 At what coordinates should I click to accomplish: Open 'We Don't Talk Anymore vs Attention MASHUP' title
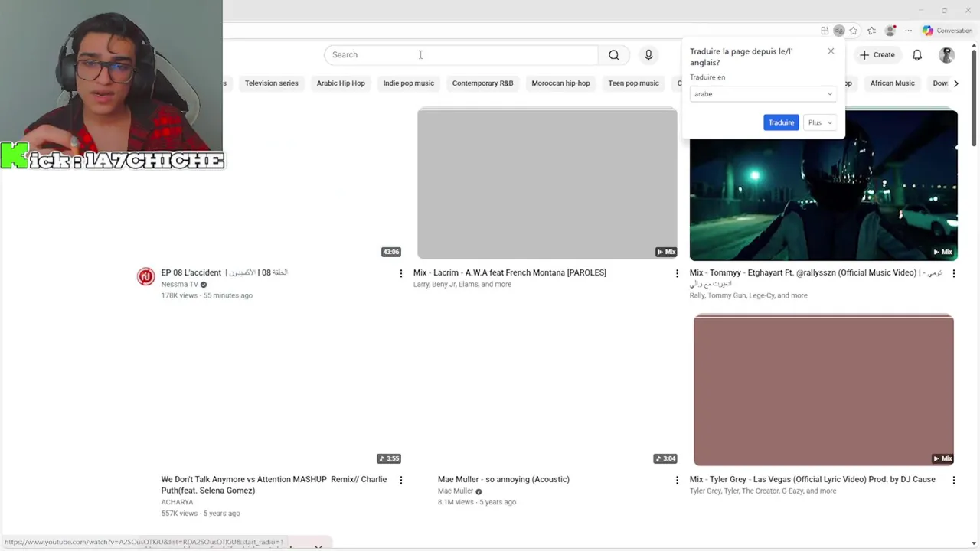[274, 485]
